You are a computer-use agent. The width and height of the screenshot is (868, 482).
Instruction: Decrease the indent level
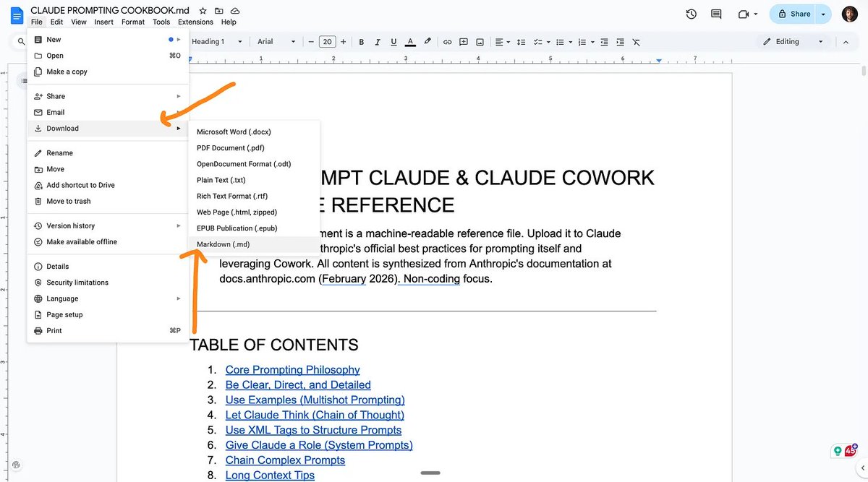604,42
